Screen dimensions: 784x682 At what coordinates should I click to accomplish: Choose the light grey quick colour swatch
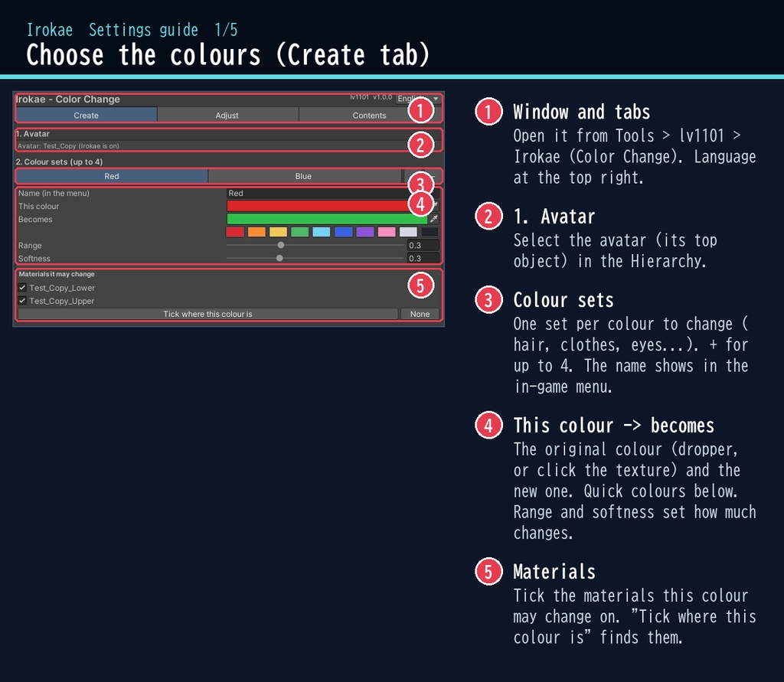point(408,232)
